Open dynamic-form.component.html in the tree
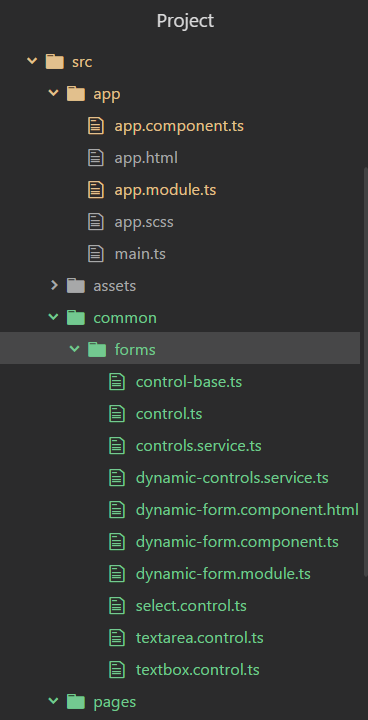Viewport: 368px width, 720px height. 247,510
